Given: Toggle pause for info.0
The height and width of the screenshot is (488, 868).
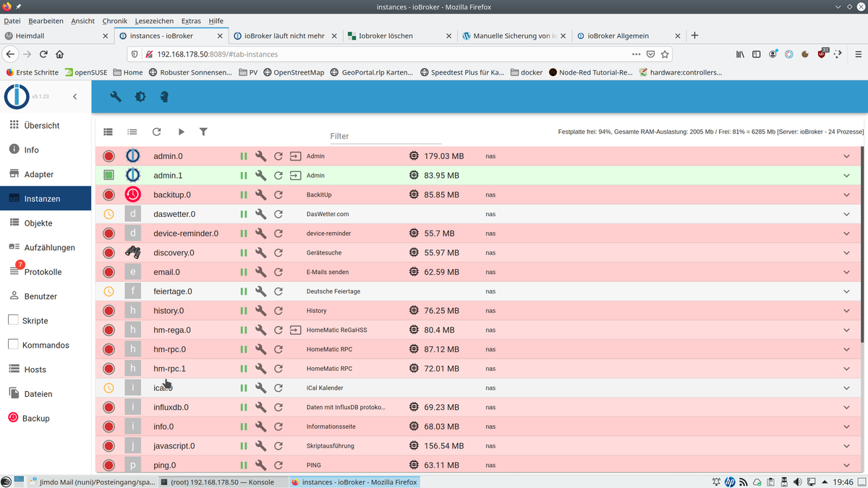Looking at the screenshot, I should point(244,427).
